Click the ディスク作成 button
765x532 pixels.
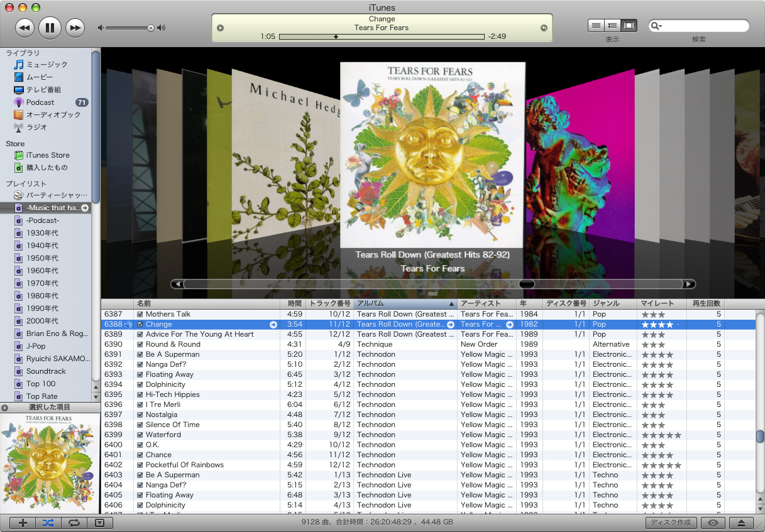click(671, 523)
